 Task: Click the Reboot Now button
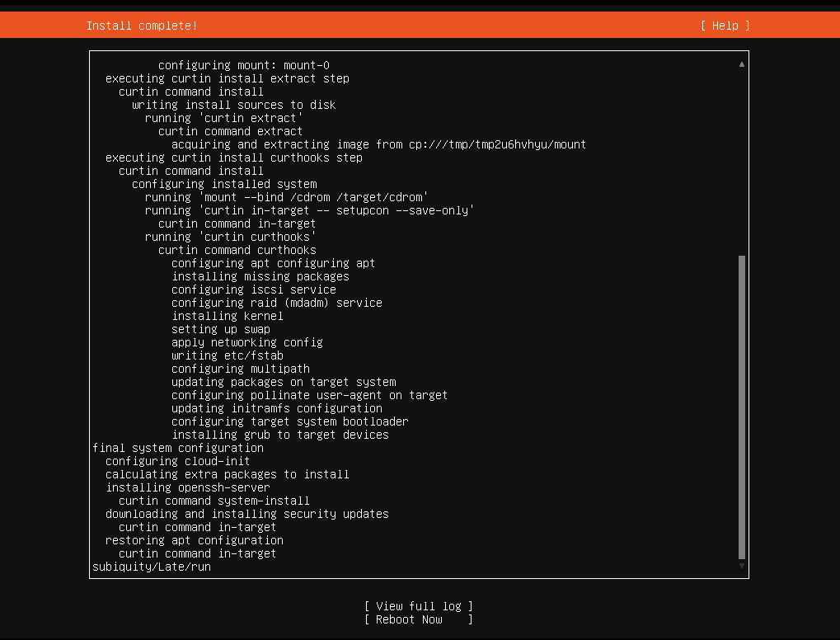click(x=419, y=619)
